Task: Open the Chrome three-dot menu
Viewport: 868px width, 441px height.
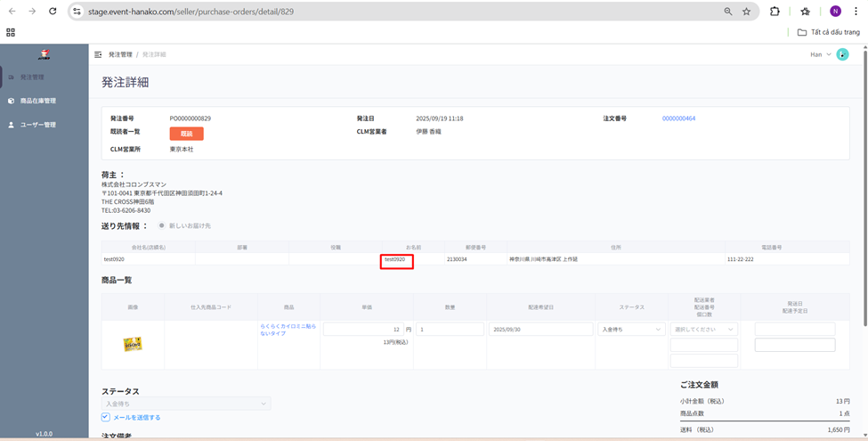Action: click(x=856, y=12)
